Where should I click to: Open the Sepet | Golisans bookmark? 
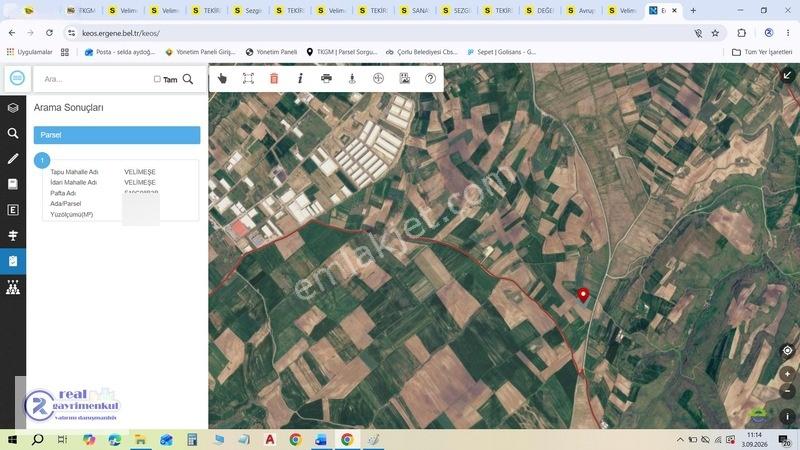tap(502, 52)
